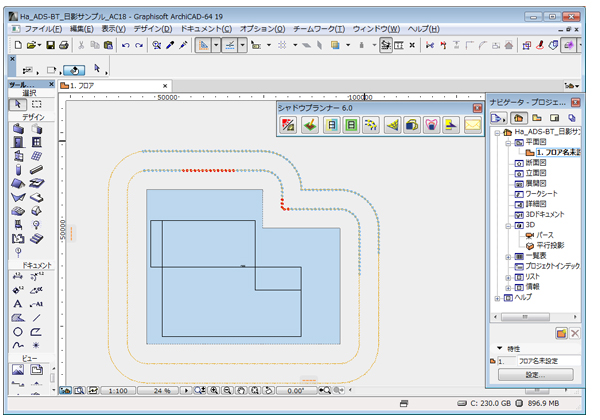Click the 1:100 scale button

(x=118, y=391)
